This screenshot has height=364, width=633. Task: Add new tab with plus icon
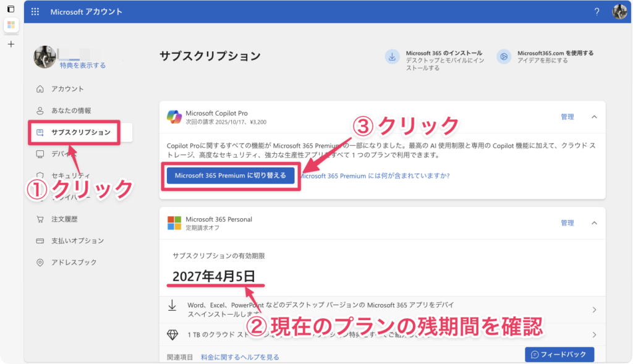11,44
